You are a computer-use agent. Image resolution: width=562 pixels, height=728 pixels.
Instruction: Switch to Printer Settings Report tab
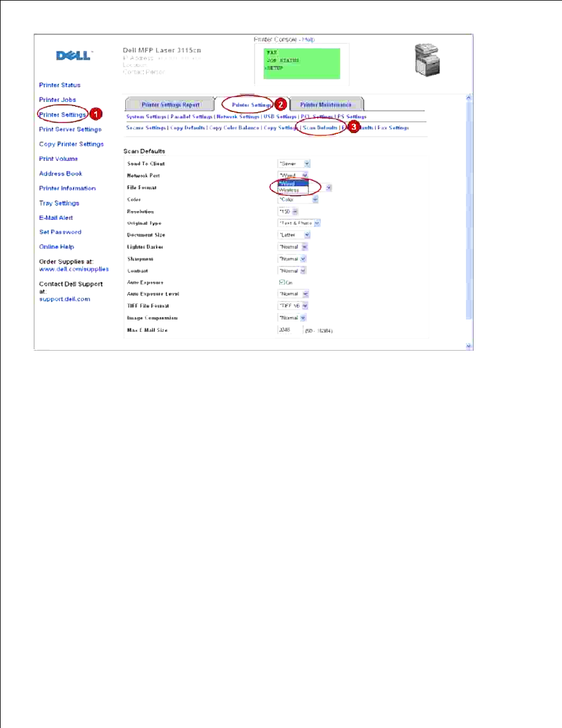point(171,105)
